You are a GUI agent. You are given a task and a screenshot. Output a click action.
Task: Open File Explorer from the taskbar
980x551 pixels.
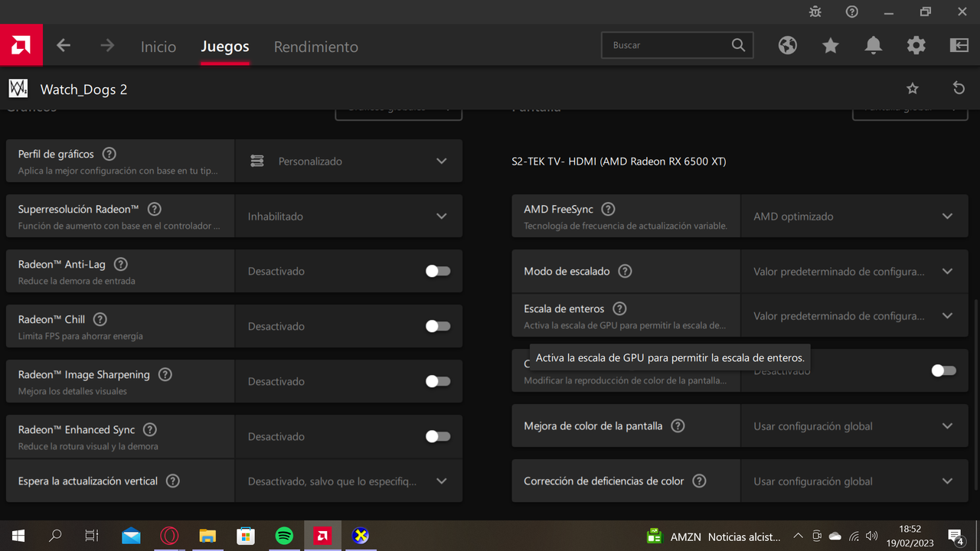(x=207, y=536)
